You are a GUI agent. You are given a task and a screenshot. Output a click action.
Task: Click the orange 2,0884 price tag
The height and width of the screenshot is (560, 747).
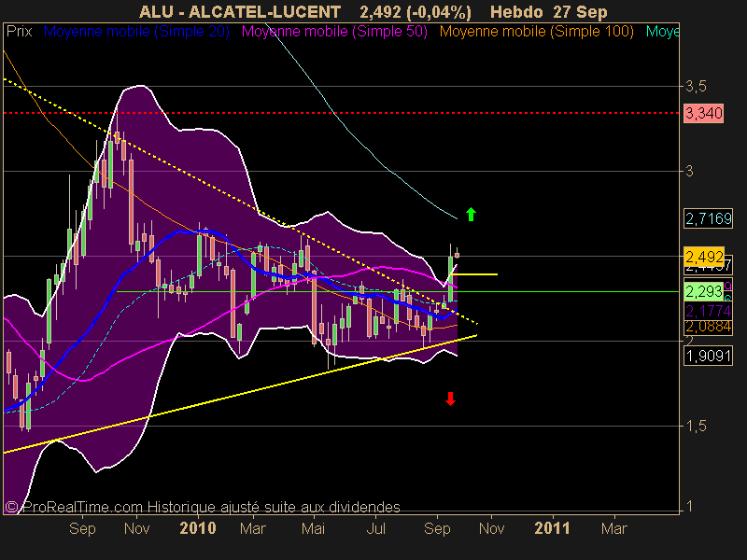coord(709,327)
